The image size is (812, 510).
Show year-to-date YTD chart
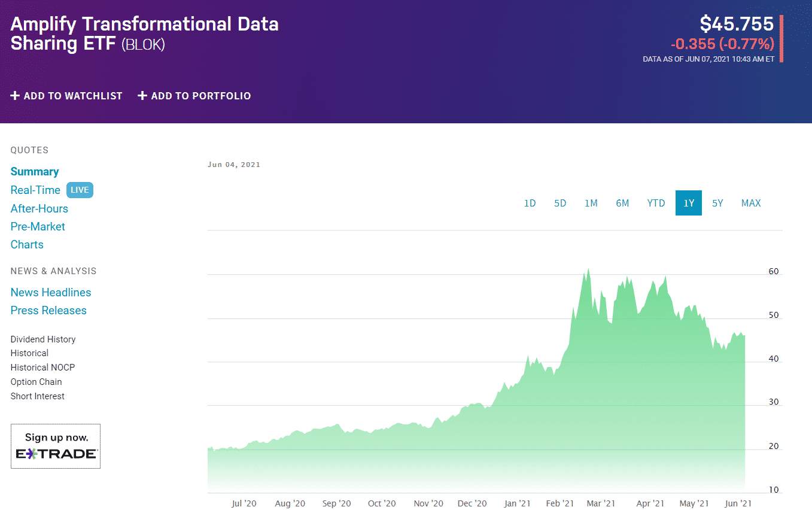tap(656, 203)
